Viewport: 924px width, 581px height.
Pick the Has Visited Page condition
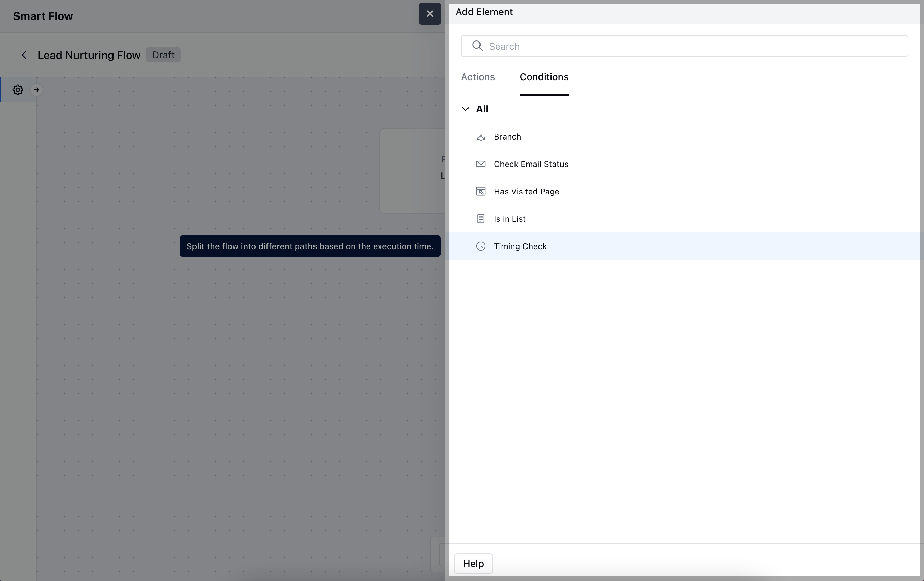point(526,191)
